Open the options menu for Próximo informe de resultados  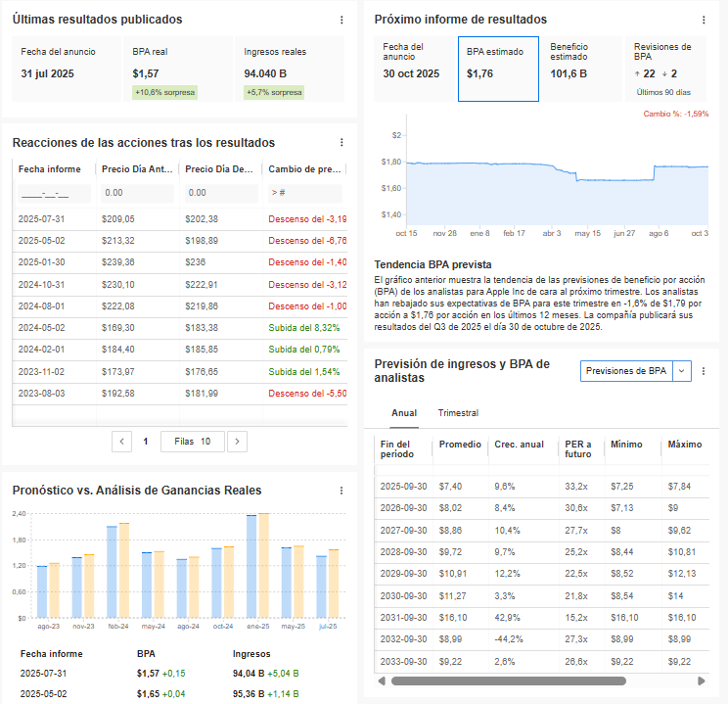703,20
